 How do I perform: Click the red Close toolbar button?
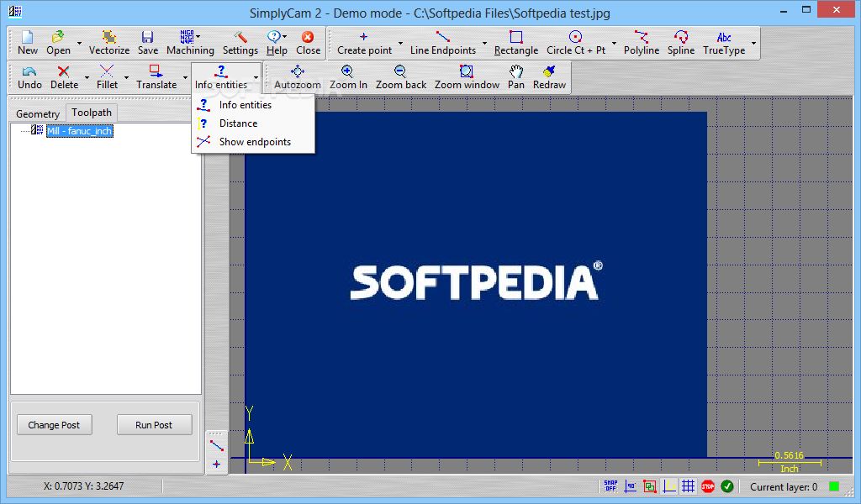pyautogui.click(x=308, y=43)
